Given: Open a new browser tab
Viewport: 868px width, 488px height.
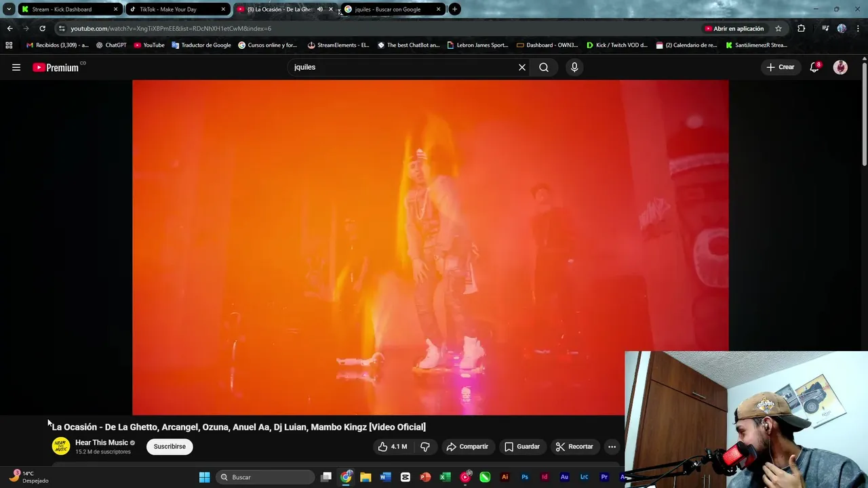Looking at the screenshot, I should click(x=454, y=9).
